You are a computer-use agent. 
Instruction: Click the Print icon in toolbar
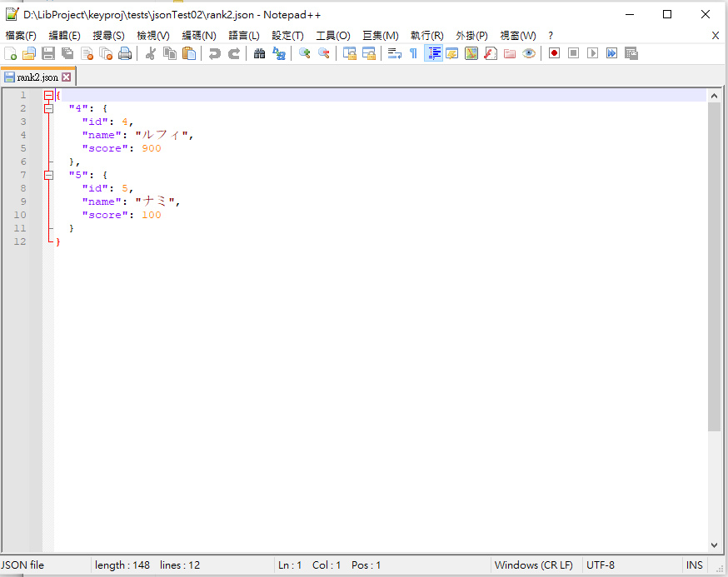(x=125, y=53)
